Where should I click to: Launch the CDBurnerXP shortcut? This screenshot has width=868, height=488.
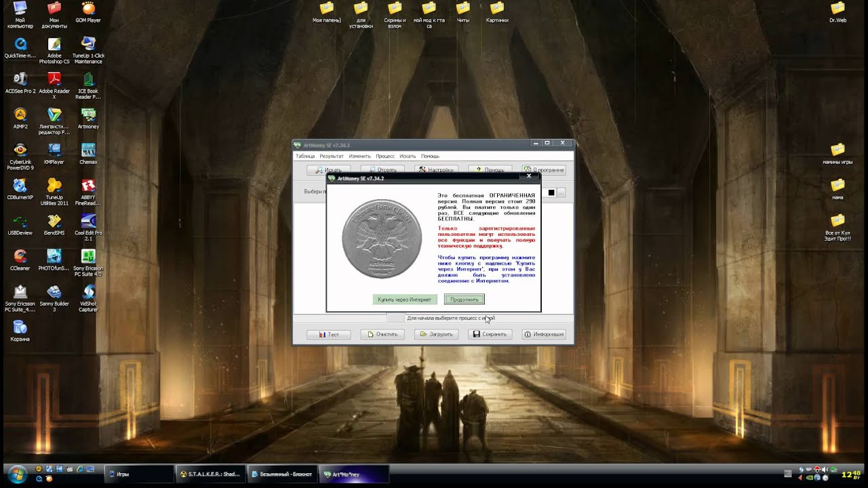[20, 188]
